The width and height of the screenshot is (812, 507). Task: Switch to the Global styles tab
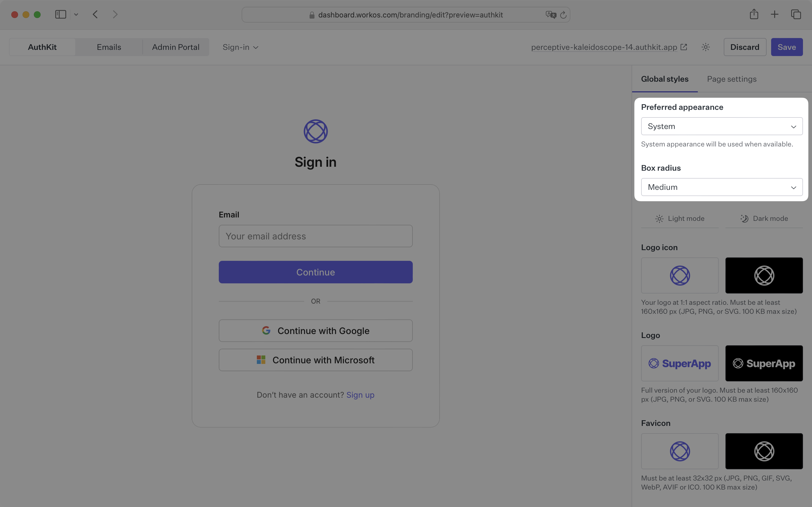tap(664, 78)
